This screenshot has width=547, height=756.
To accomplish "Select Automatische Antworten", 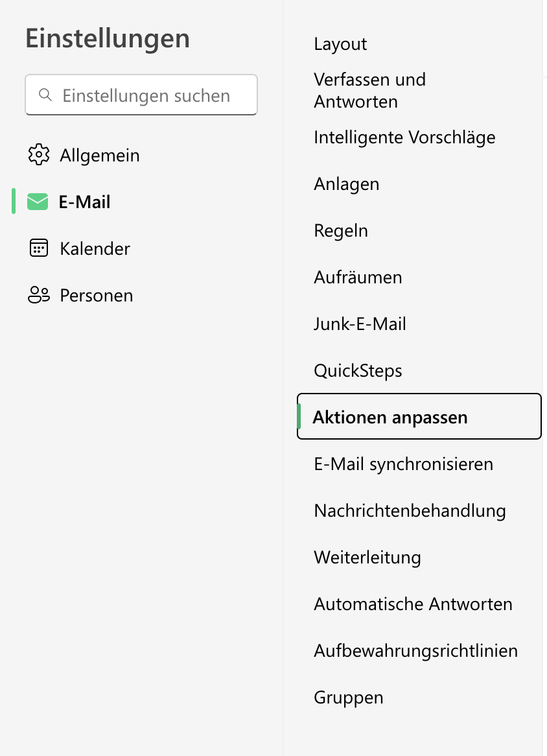I will tap(413, 604).
